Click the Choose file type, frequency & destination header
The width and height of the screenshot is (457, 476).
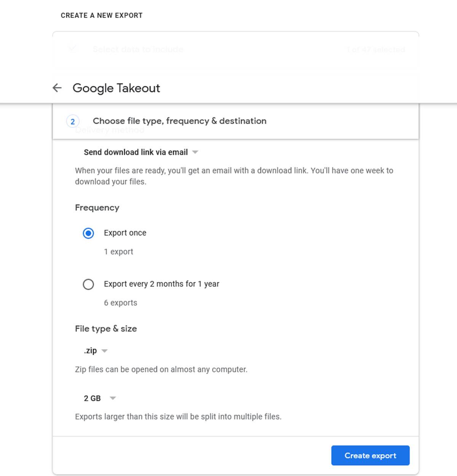click(x=179, y=121)
